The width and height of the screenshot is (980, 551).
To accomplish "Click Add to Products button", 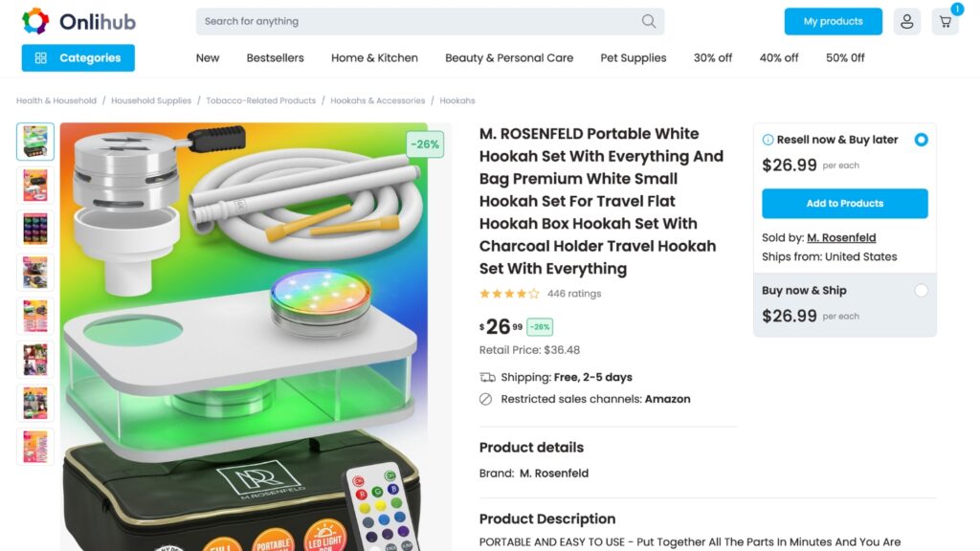I will click(844, 204).
